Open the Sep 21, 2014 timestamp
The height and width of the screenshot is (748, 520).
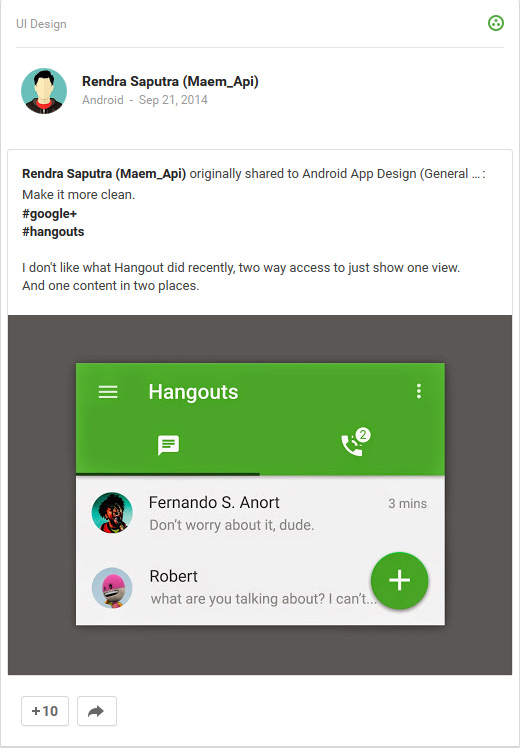(x=173, y=100)
